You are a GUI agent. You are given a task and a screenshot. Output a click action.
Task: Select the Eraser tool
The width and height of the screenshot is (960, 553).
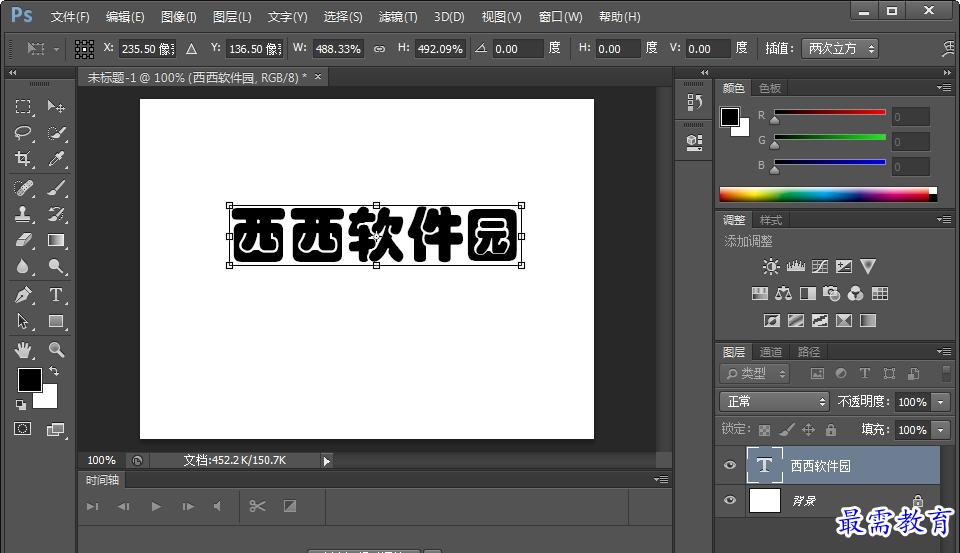tap(23, 240)
